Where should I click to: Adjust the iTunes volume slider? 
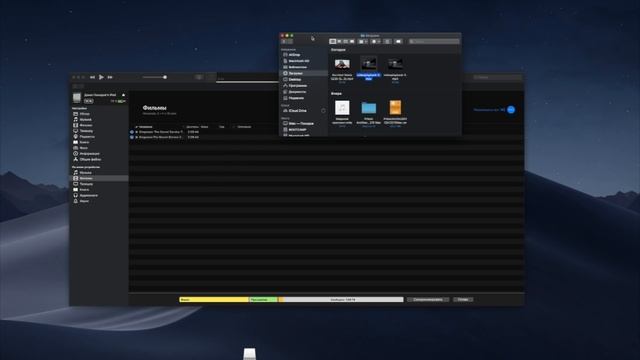(x=154, y=77)
